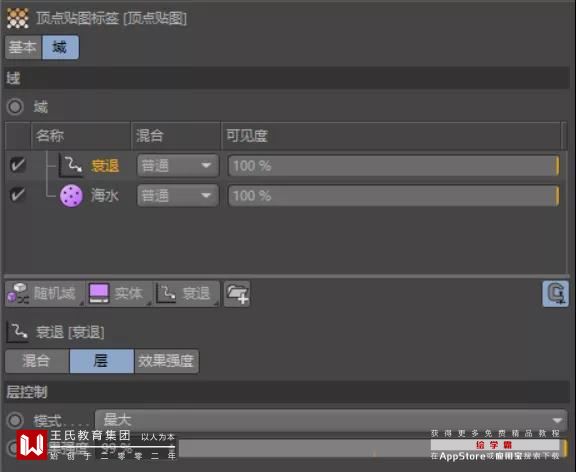Click the 域 section header bar
Viewport: 576px width, 472px height.
click(x=287, y=78)
